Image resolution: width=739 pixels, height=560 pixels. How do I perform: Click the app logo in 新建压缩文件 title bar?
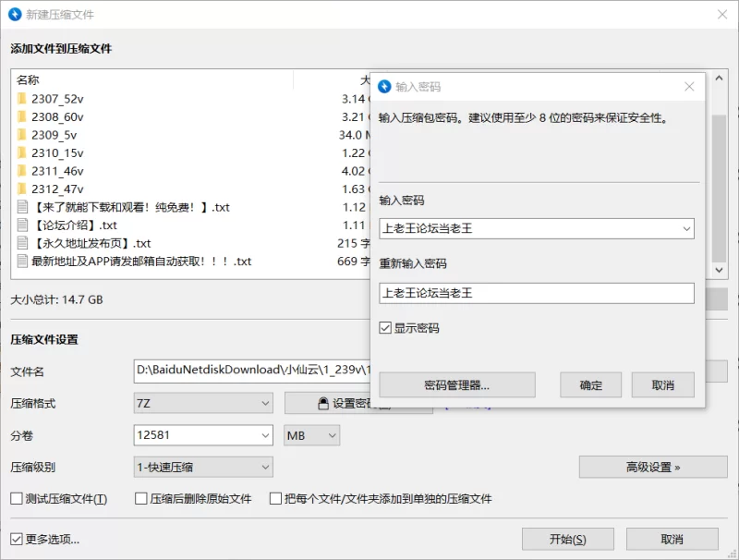[x=15, y=14]
